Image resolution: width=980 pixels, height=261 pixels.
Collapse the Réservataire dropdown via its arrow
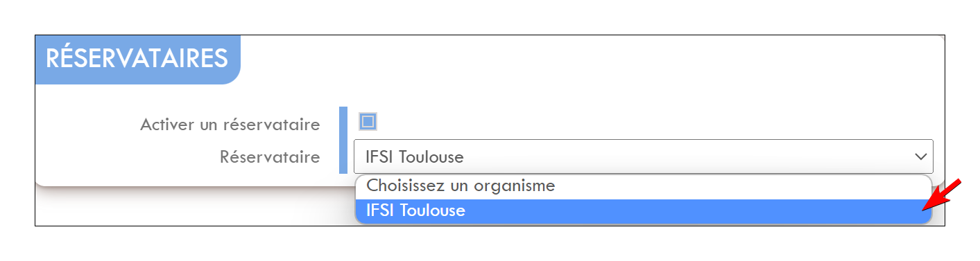point(920,157)
